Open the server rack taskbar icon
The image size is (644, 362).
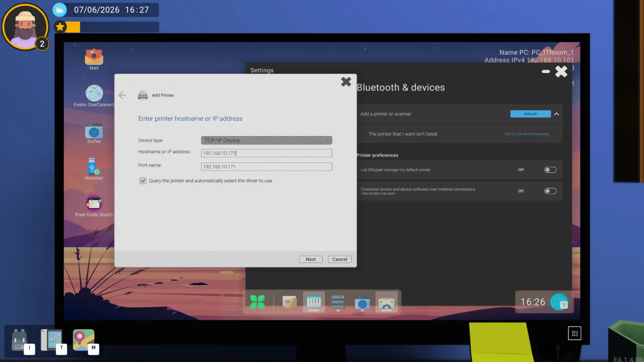(338, 302)
